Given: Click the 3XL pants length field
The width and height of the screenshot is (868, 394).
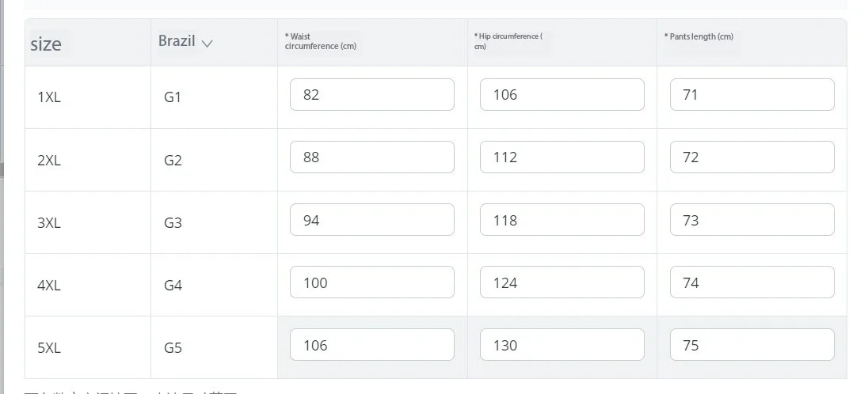Looking at the screenshot, I should (x=752, y=220).
